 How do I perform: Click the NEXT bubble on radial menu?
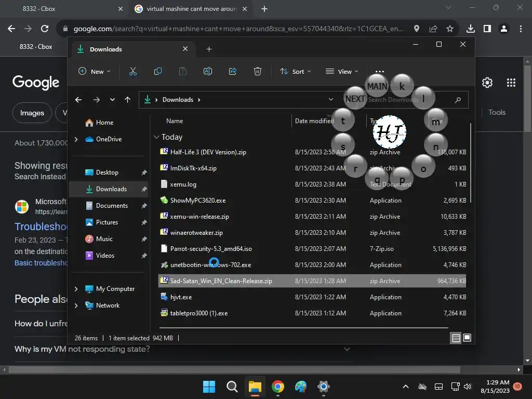355,99
